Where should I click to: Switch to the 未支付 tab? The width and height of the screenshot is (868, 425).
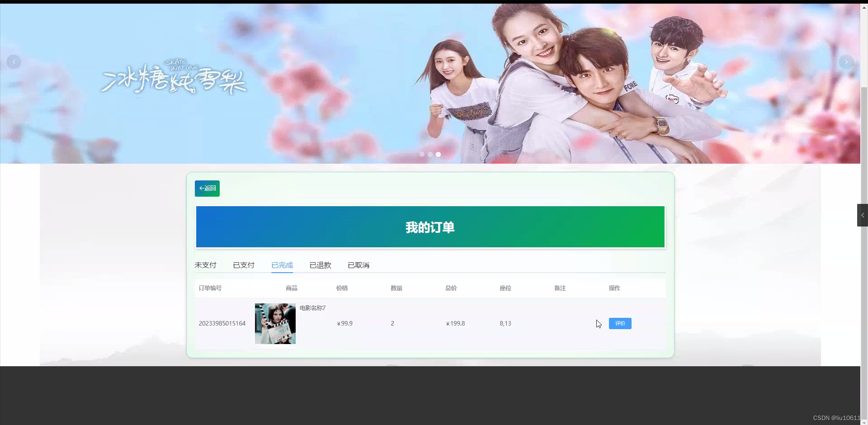205,265
